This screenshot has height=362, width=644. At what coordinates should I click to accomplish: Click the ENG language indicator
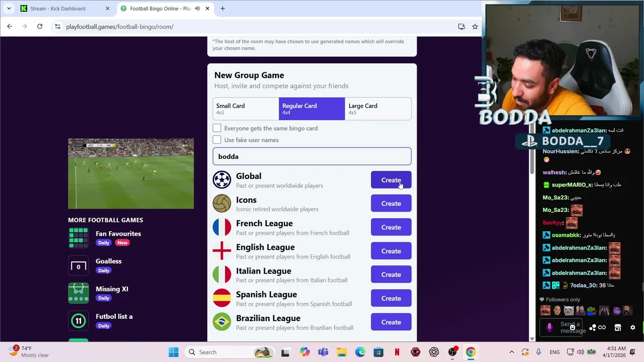click(x=554, y=352)
